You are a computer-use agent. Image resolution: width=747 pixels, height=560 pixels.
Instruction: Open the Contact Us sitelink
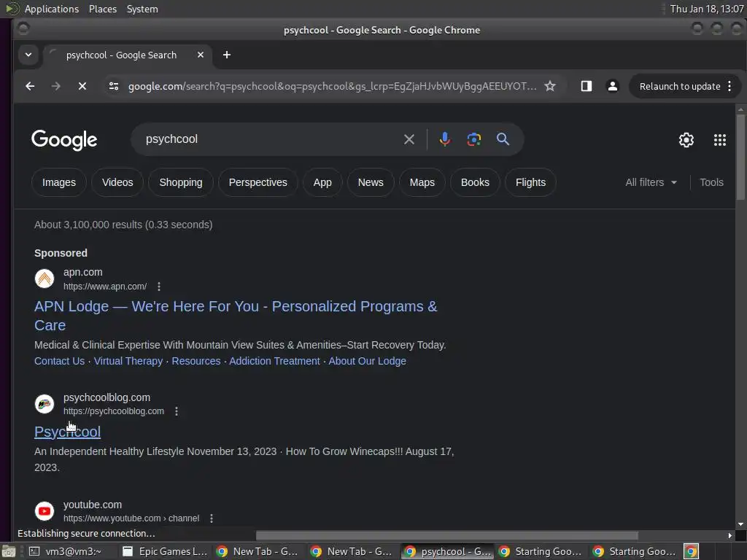click(x=59, y=361)
